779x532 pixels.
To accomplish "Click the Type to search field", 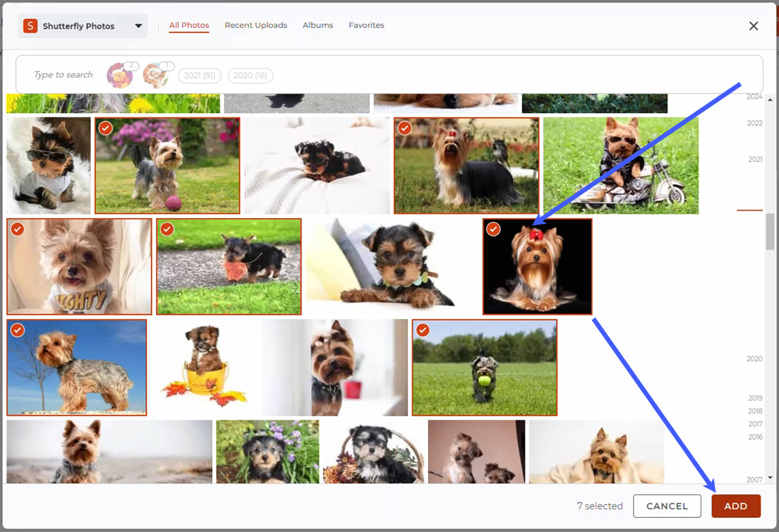I will [63, 75].
